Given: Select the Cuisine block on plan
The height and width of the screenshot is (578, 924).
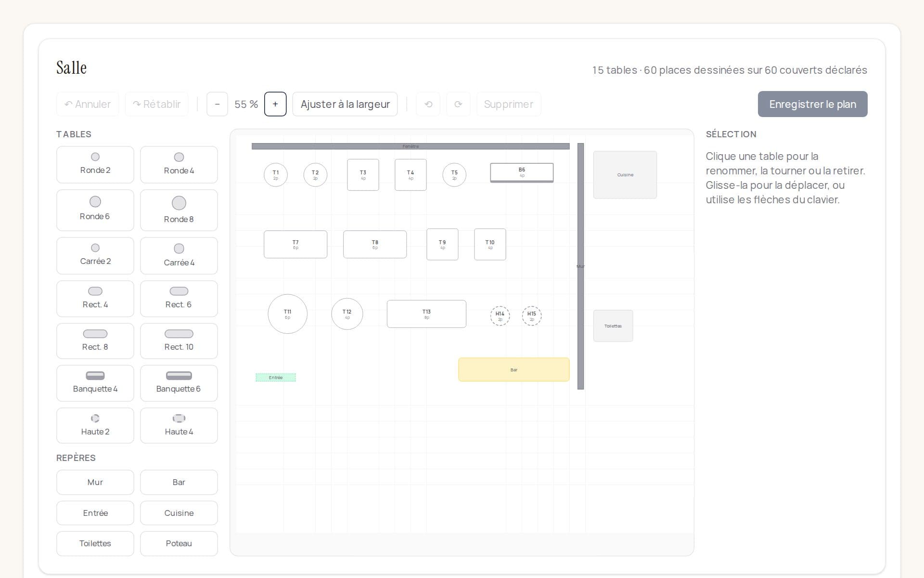Looking at the screenshot, I should pos(625,175).
